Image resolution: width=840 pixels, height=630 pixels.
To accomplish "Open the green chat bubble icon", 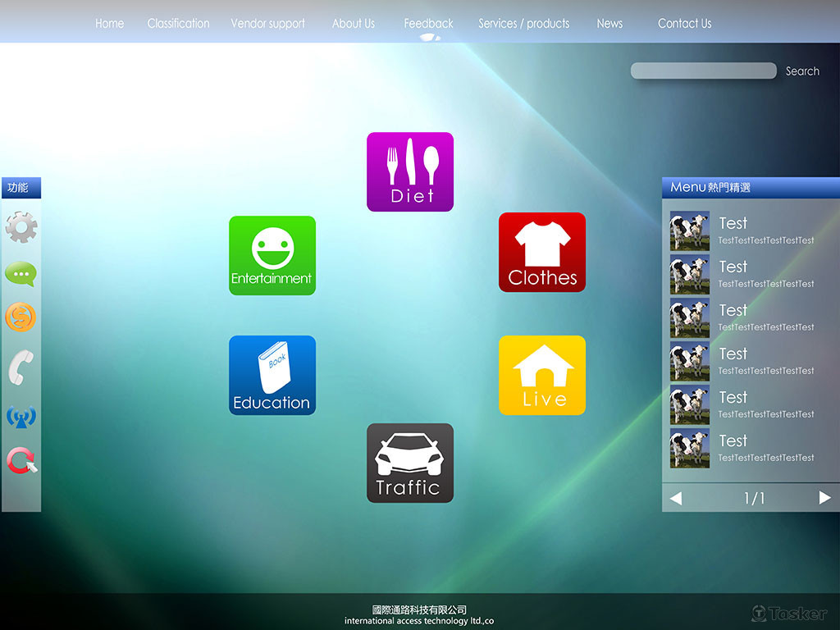I will (21, 273).
